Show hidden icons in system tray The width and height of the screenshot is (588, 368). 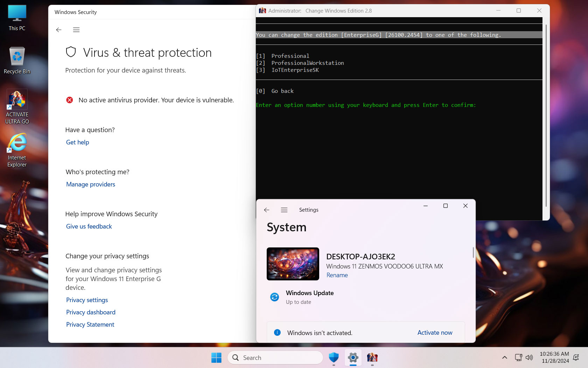(504, 358)
